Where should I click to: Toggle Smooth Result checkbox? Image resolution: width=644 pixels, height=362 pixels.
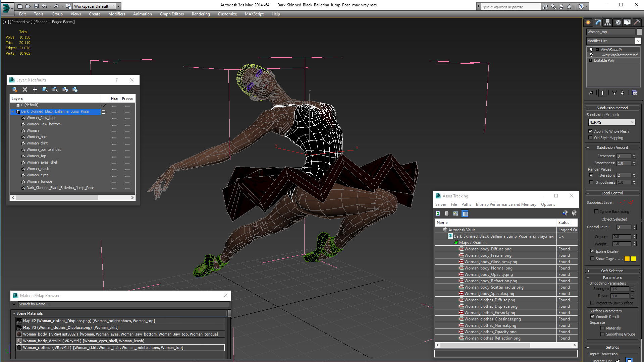click(x=593, y=317)
